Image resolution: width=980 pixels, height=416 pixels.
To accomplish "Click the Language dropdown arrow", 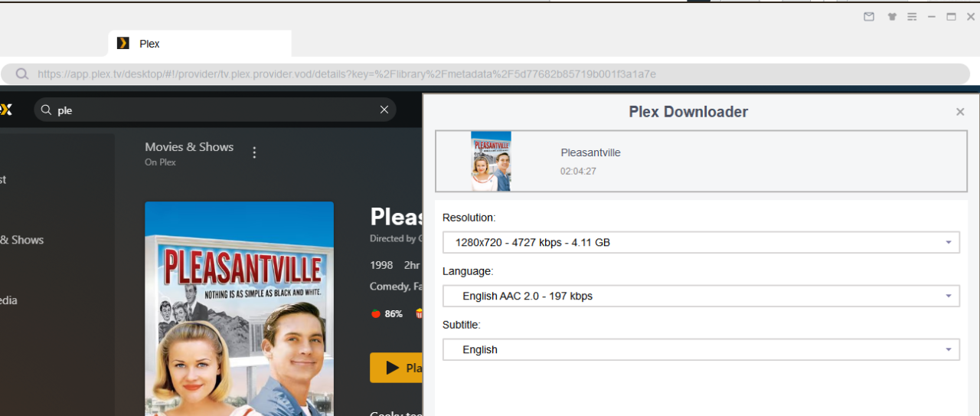I will [x=949, y=296].
